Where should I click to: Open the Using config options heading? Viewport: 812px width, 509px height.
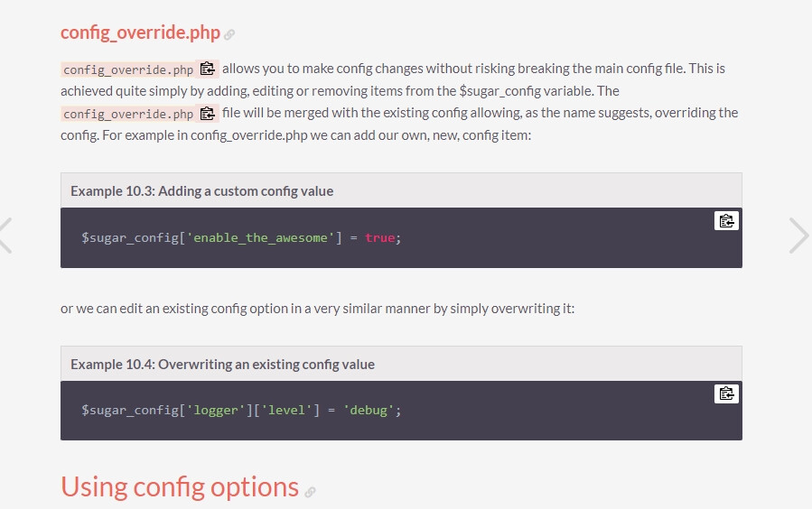point(180,487)
